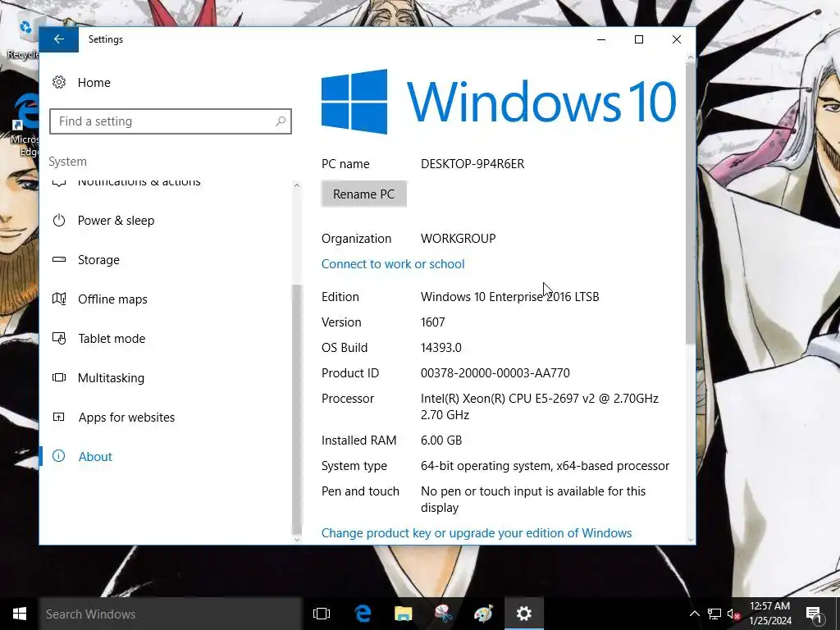Launch Edge from the taskbar
Image resolution: width=840 pixels, height=630 pixels.
click(363, 614)
